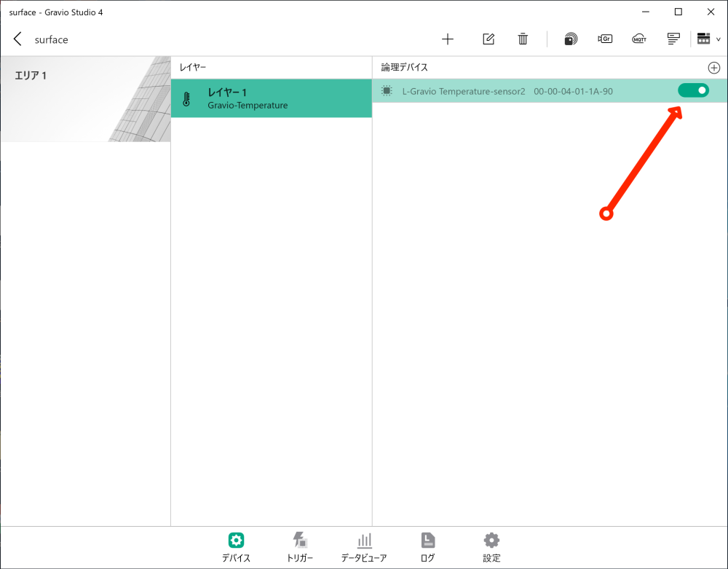Click the Gravio-Temperature subtitle text
This screenshot has height=569, width=728.
(248, 106)
